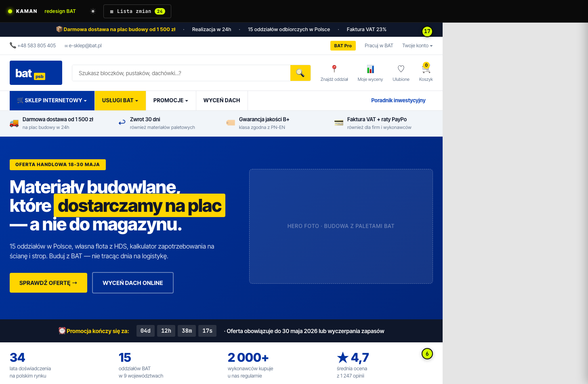Expand the 'Promocje' menu

(x=171, y=101)
